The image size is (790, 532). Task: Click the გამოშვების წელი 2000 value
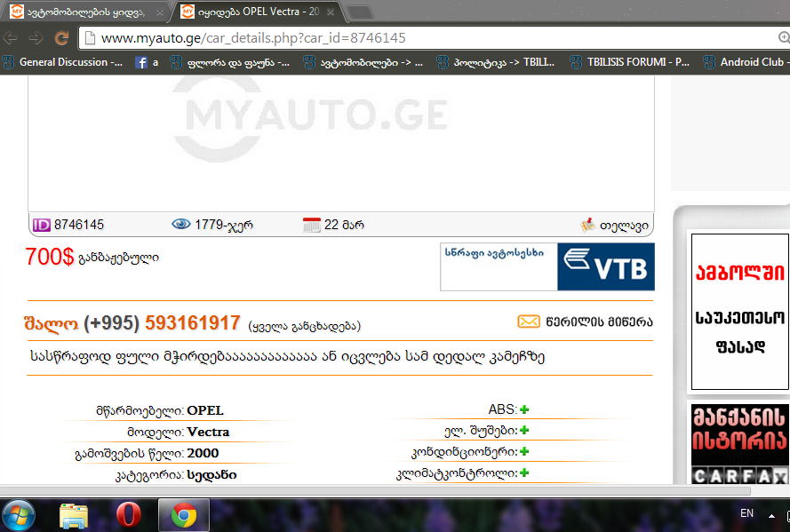[203, 454]
